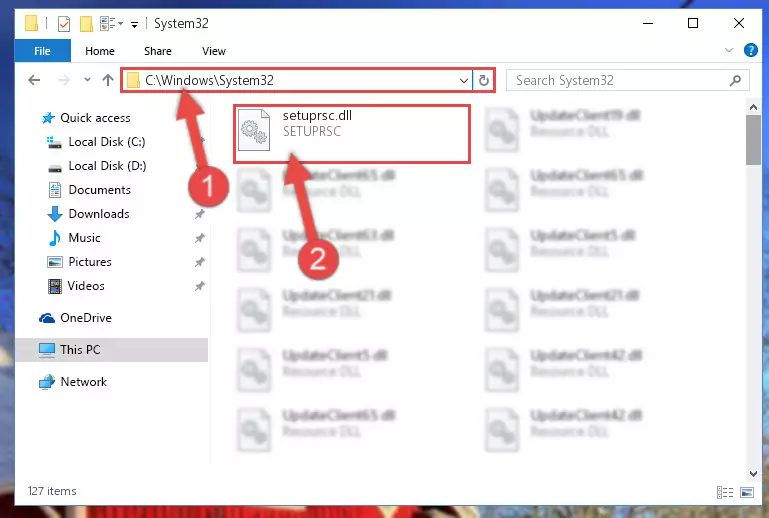Open the File ribbon tab
The width and height of the screenshot is (769, 518).
click(x=42, y=51)
